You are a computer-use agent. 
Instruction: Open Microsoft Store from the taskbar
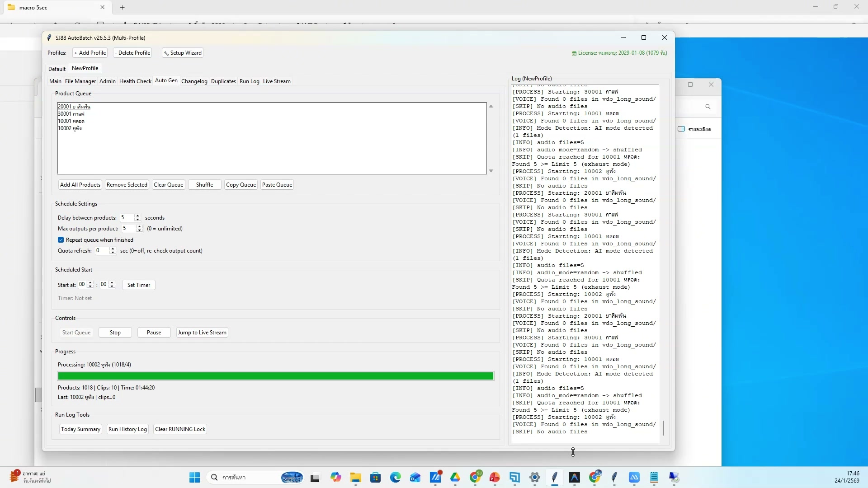click(x=375, y=478)
